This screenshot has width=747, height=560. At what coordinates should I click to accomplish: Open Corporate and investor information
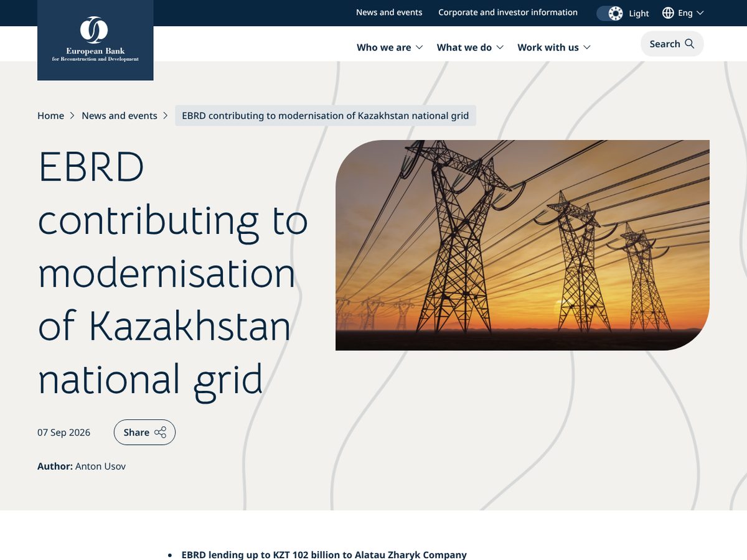[508, 12]
